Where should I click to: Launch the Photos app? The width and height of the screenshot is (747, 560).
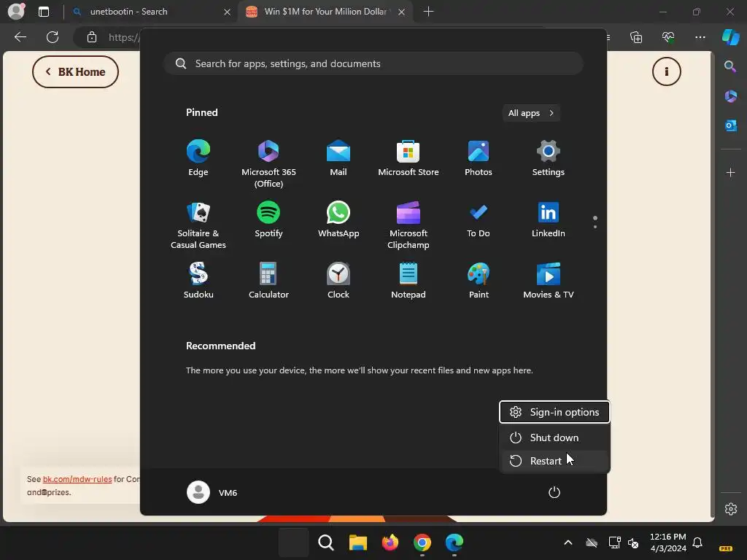pos(479,158)
